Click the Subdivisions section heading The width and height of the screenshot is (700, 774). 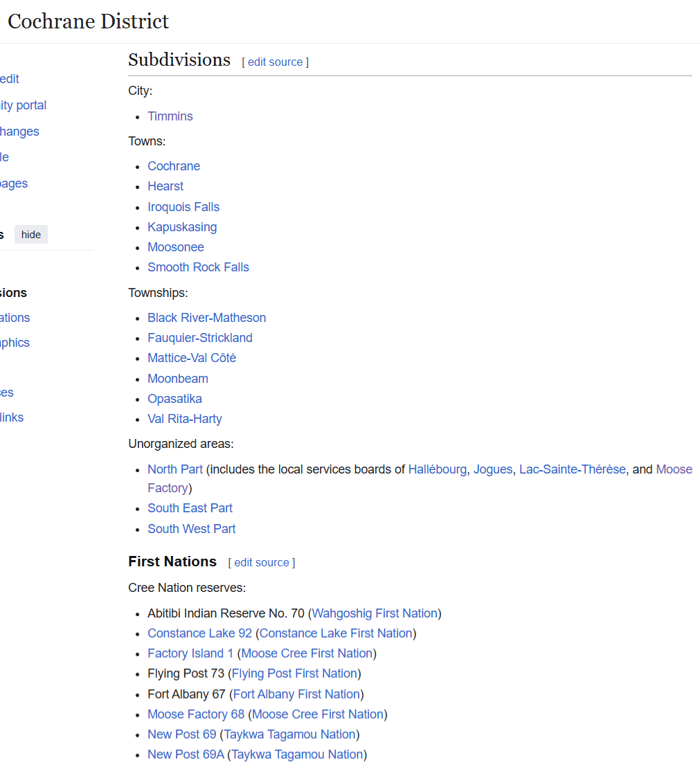click(179, 60)
